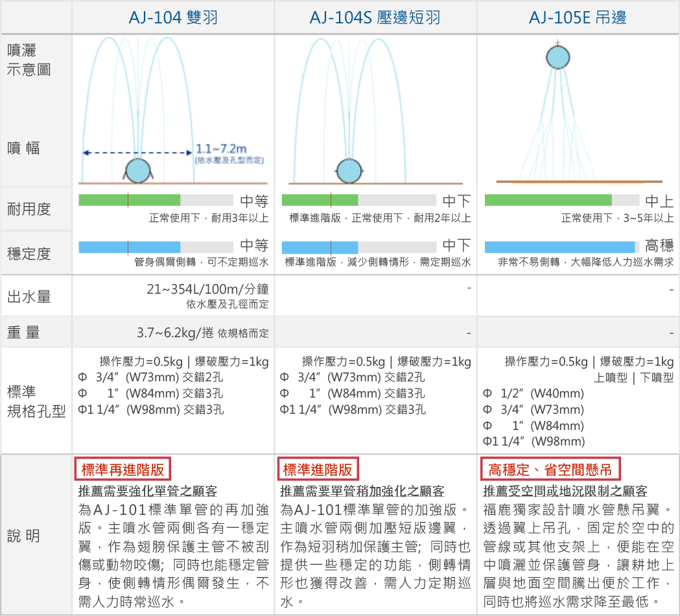Click 非常不易側轉，大幅降低人力巡水需求 text
The height and width of the screenshot is (616, 680).
(585, 262)
